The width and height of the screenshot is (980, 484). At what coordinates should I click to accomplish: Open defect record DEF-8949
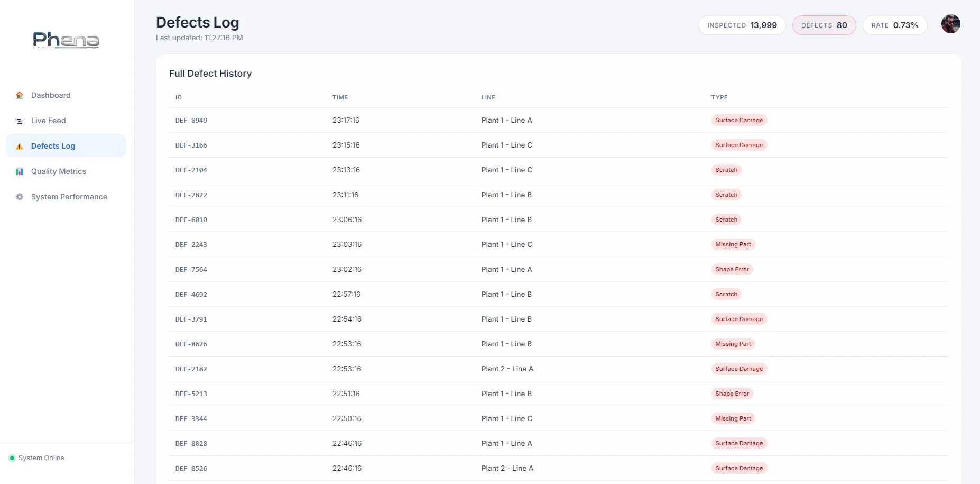point(191,120)
